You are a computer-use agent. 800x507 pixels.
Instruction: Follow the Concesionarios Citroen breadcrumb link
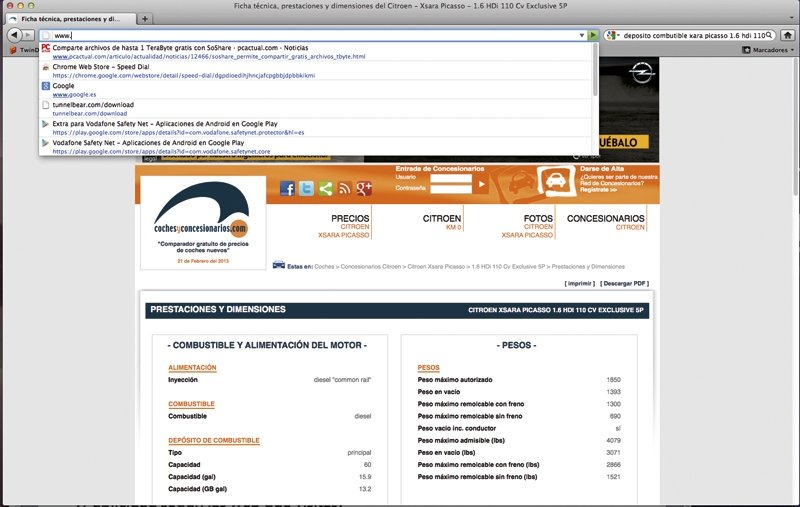click(371, 267)
